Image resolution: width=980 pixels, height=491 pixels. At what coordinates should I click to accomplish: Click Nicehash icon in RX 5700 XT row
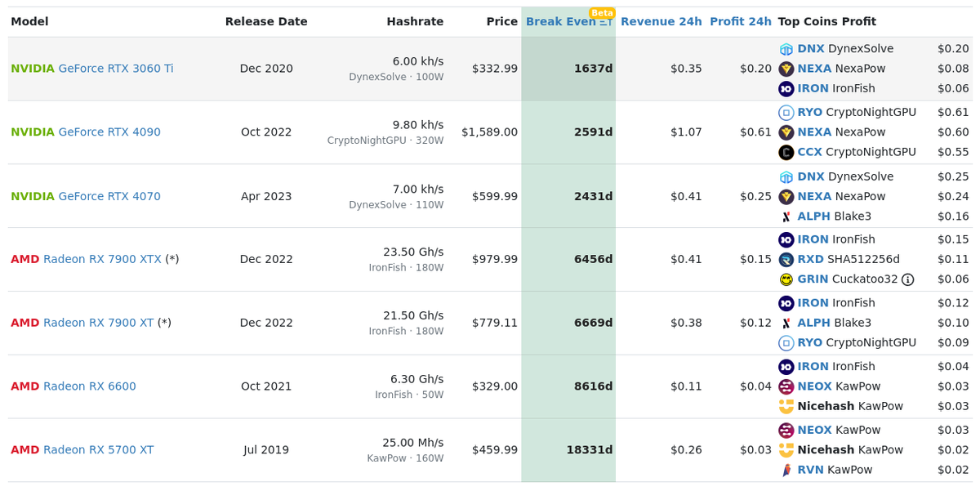coord(786,450)
